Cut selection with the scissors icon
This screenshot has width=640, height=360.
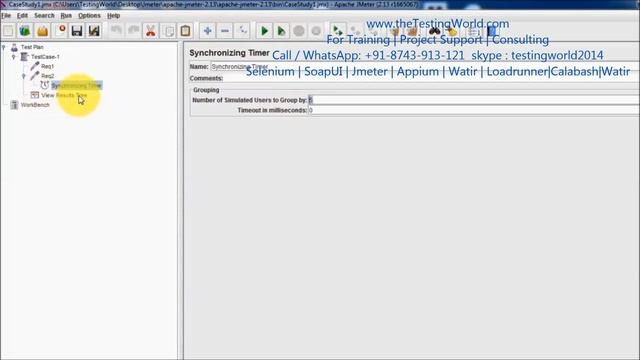pos(151,31)
